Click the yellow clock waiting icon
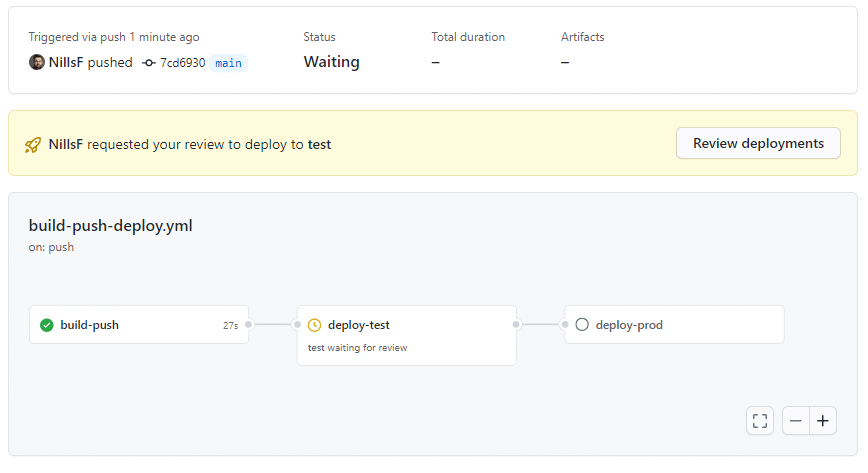Viewport: 868px width, 473px height. 314,325
